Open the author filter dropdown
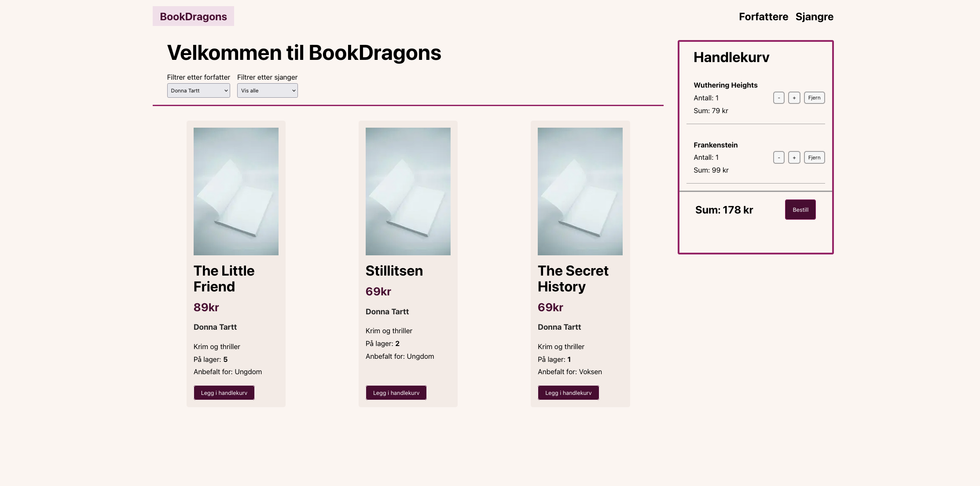 198,91
